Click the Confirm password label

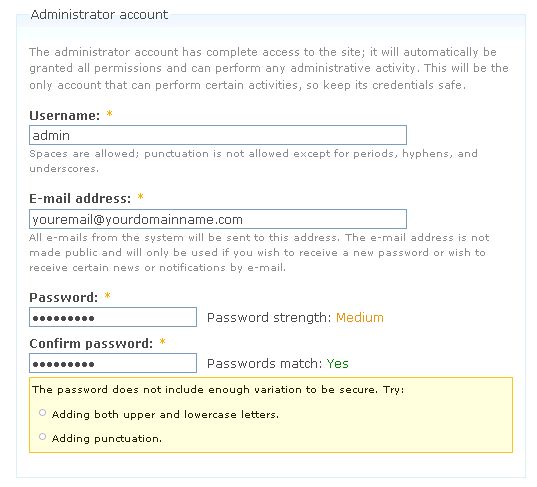point(91,344)
